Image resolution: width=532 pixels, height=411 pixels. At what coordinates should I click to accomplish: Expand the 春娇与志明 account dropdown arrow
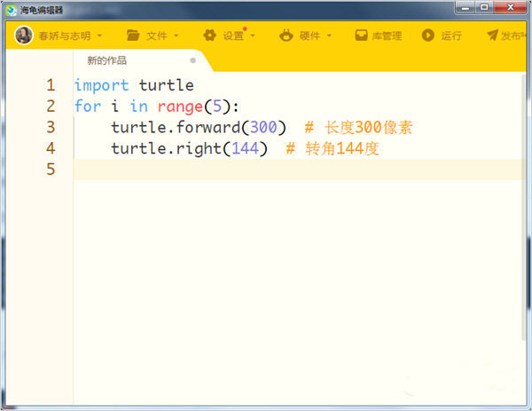99,36
